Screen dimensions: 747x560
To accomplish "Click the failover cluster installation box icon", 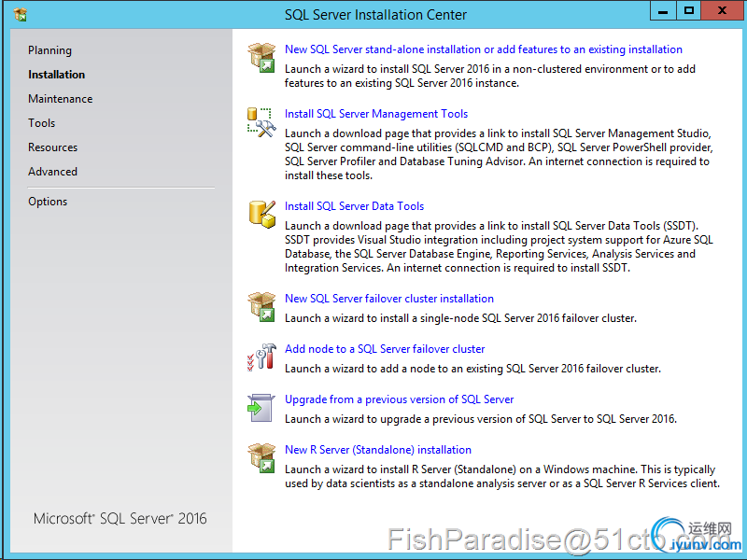I will (261, 307).
